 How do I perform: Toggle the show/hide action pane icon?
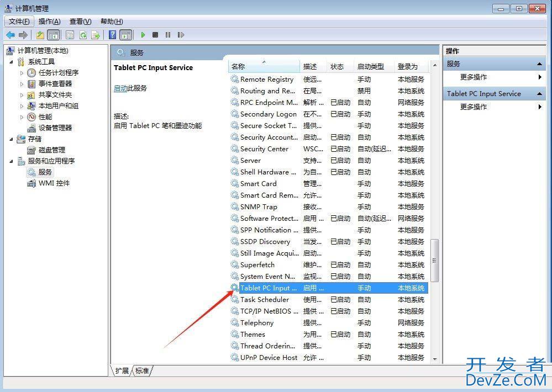tap(125, 35)
